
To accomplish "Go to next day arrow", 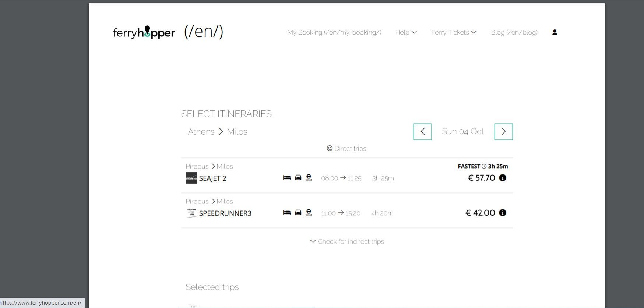I will pos(503,131).
